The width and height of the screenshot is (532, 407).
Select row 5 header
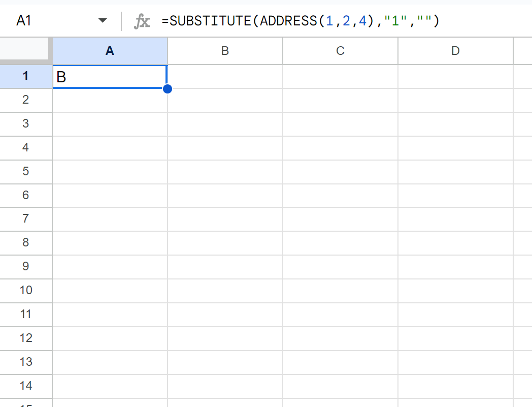click(26, 172)
